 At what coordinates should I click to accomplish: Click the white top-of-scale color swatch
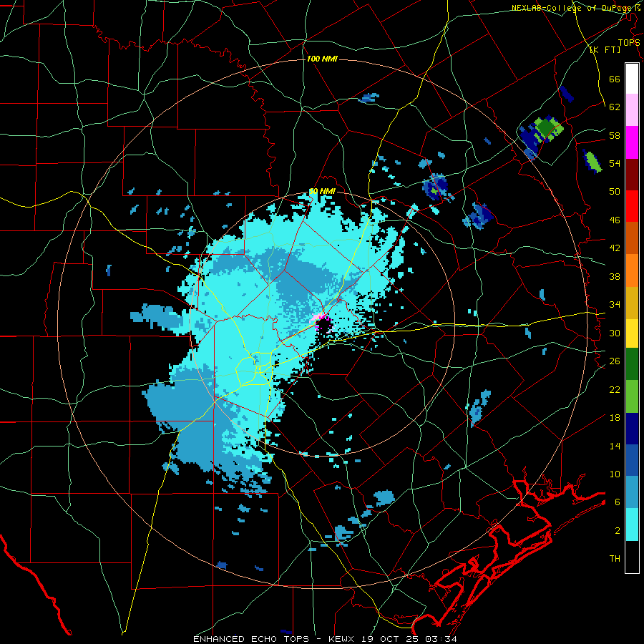tap(632, 79)
